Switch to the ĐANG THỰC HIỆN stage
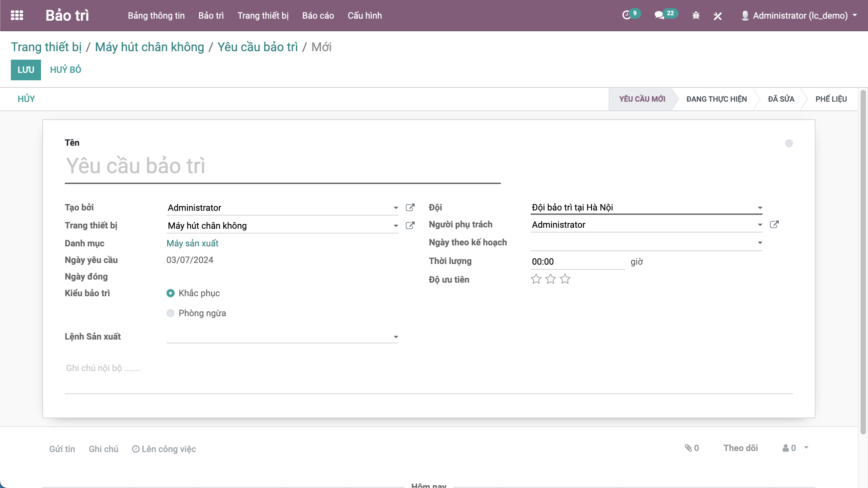The width and height of the screenshot is (868, 488). coord(716,99)
